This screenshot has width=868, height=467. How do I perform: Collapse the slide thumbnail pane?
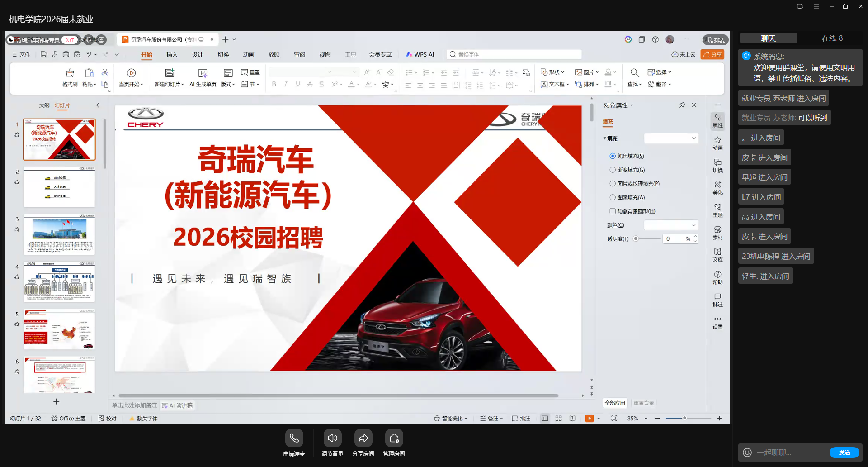point(98,105)
